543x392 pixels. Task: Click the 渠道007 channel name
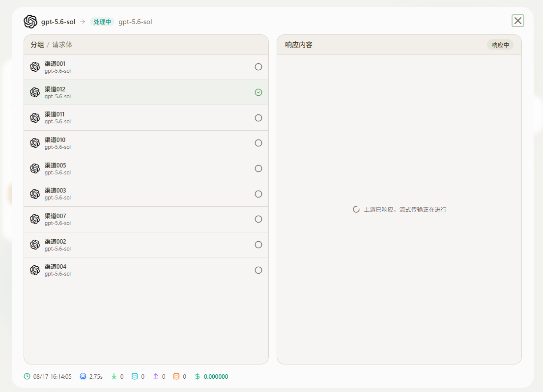(x=55, y=216)
